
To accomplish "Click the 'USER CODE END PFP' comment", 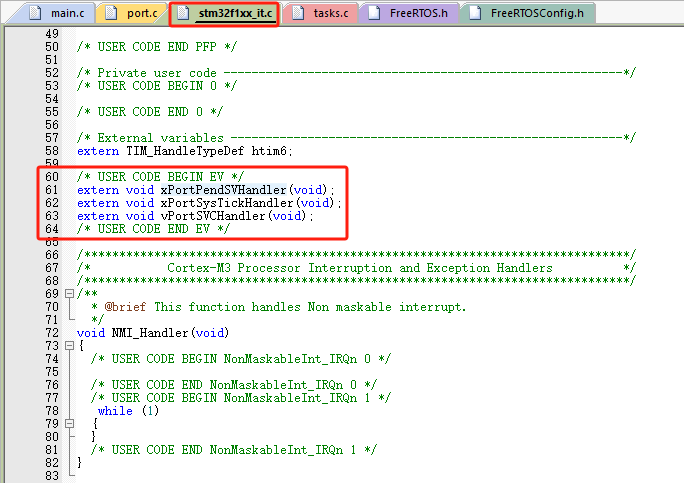I will pos(157,47).
